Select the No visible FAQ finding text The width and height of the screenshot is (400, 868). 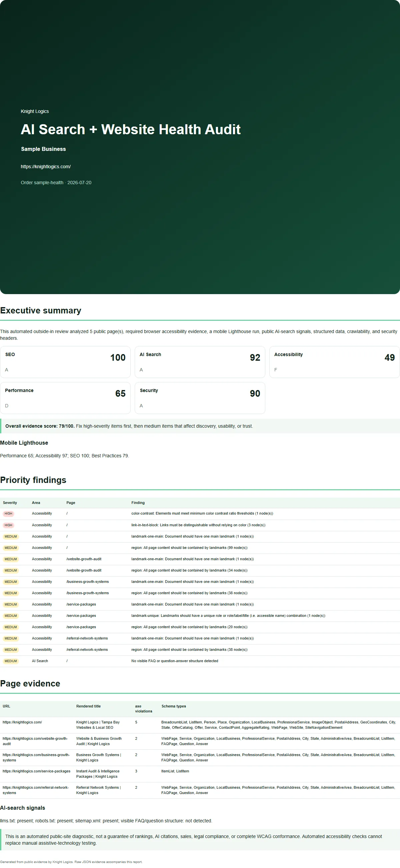[175, 661]
